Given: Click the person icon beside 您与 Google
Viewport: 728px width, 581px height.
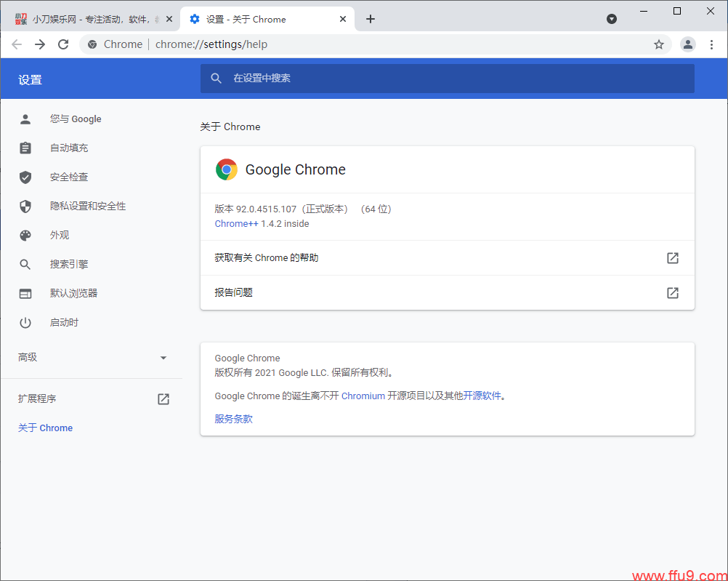Looking at the screenshot, I should coord(25,119).
